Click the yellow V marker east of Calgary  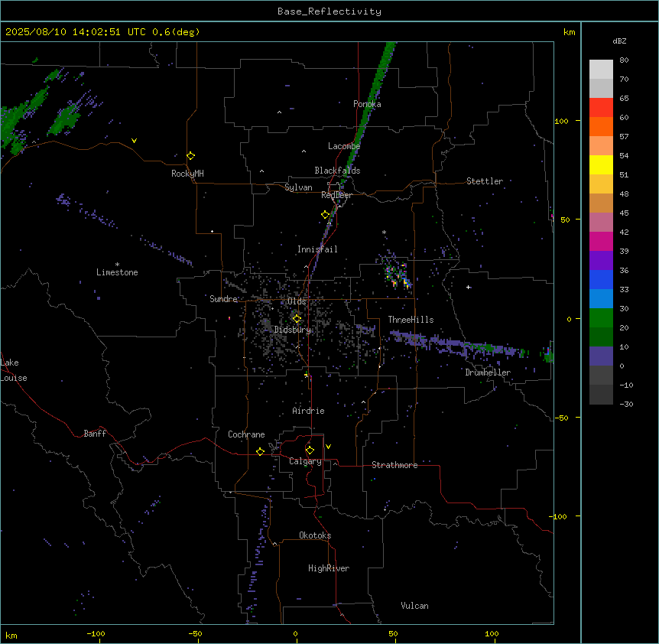[x=328, y=447]
